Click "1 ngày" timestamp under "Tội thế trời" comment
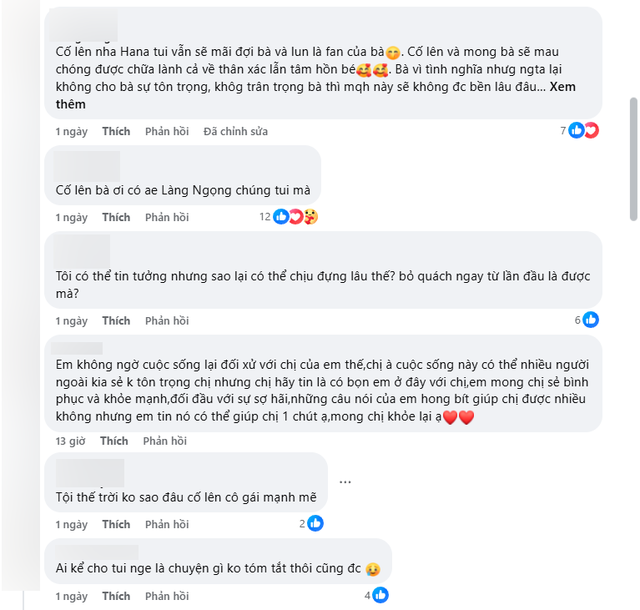This screenshot has width=640, height=610. (71, 524)
